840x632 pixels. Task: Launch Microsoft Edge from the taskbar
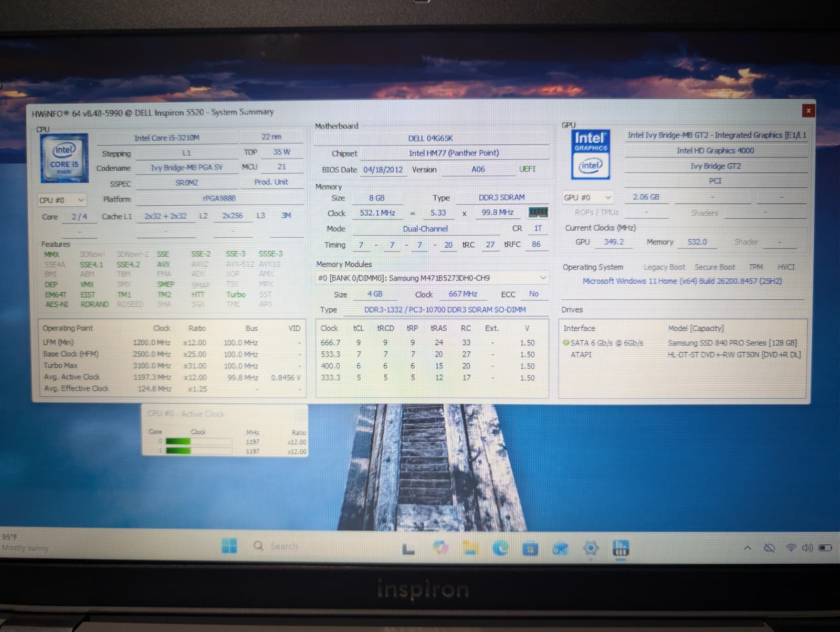click(x=500, y=548)
